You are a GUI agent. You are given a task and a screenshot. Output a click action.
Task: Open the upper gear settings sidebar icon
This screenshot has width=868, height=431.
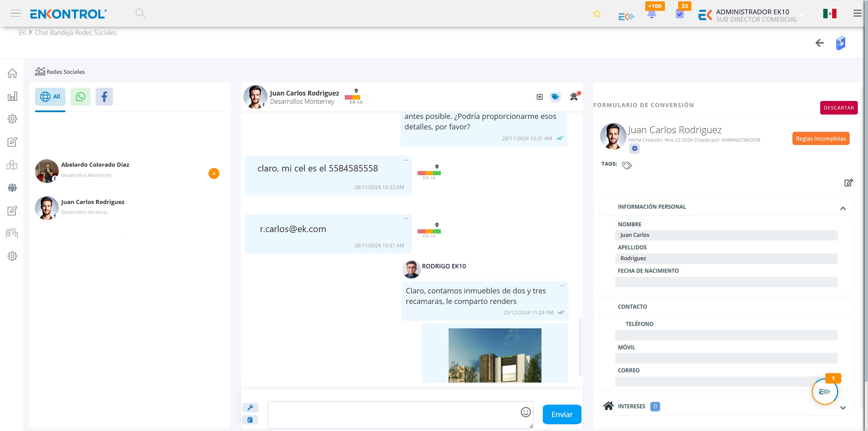(12, 119)
